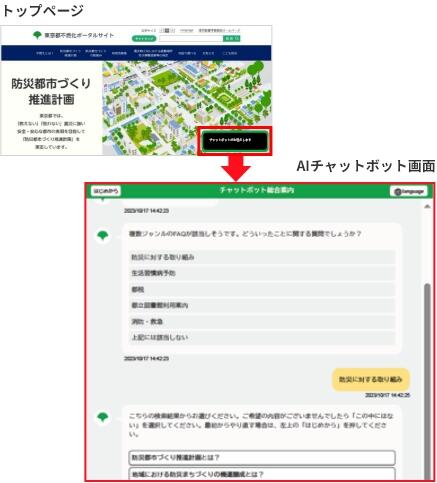Open the Language selector with globe icon
This screenshot has width=437, height=483.
click(x=409, y=191)
